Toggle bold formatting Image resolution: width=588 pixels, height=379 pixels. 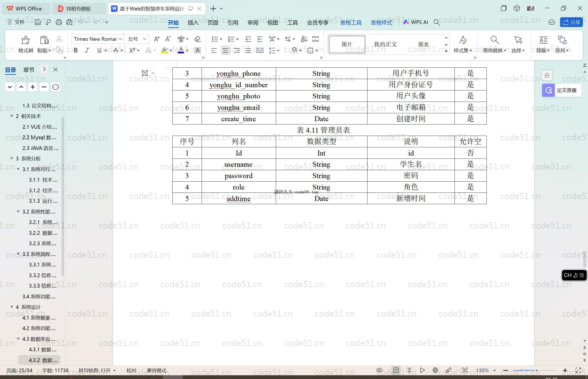coord(76,50)
